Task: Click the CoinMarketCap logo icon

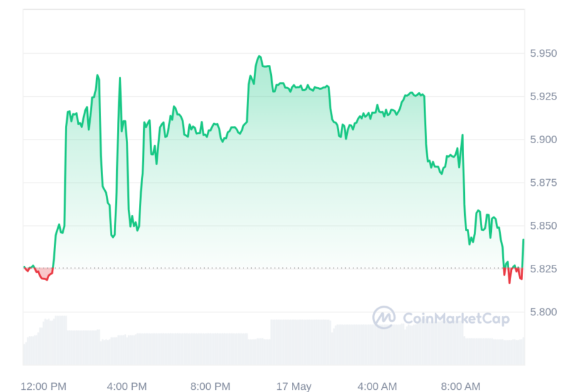Action: 384,317
